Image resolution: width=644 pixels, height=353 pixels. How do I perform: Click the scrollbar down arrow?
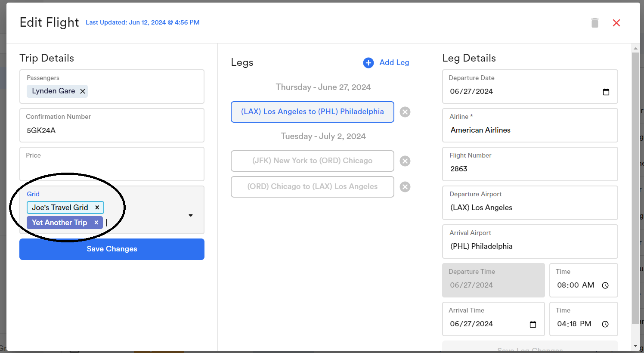(x=635, y=346)
